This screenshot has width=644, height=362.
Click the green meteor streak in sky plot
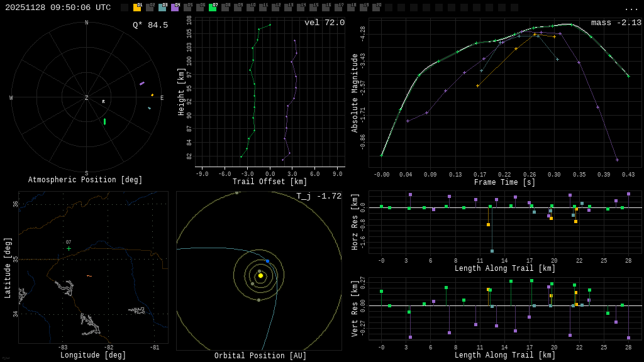click(x=104, y=121)
